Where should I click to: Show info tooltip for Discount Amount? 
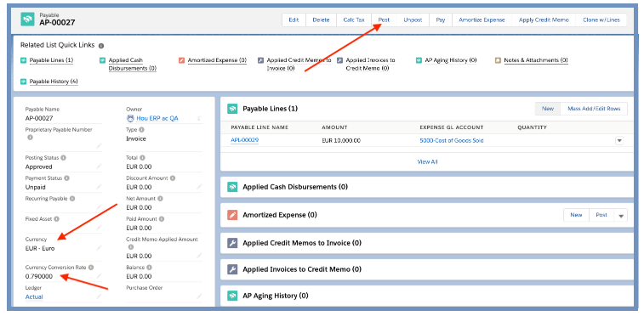tap(173, 178)
